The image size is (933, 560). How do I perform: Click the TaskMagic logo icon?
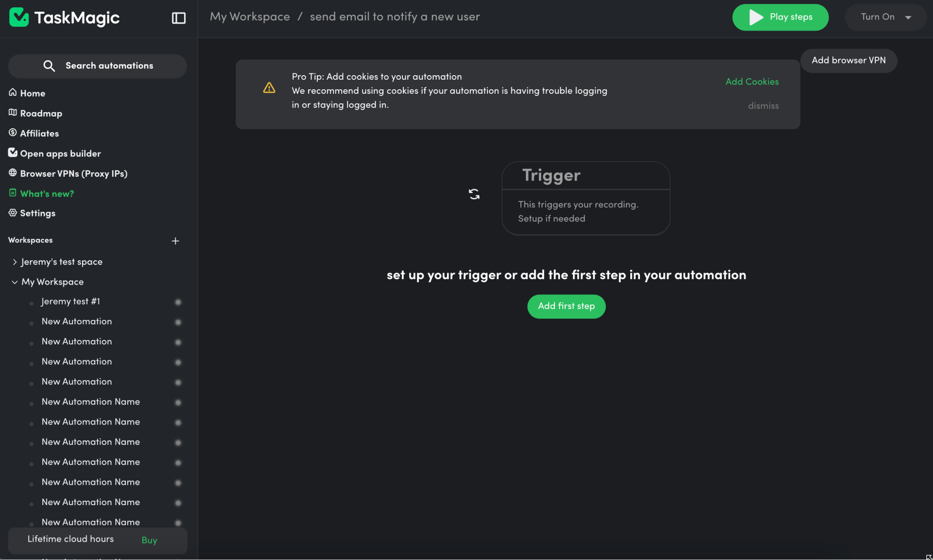pos(18,17)
